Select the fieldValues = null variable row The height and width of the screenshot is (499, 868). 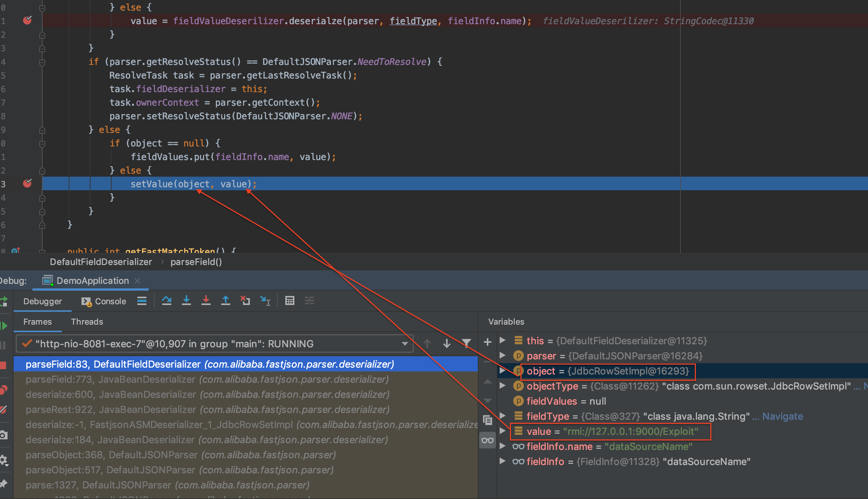point(682,401)
